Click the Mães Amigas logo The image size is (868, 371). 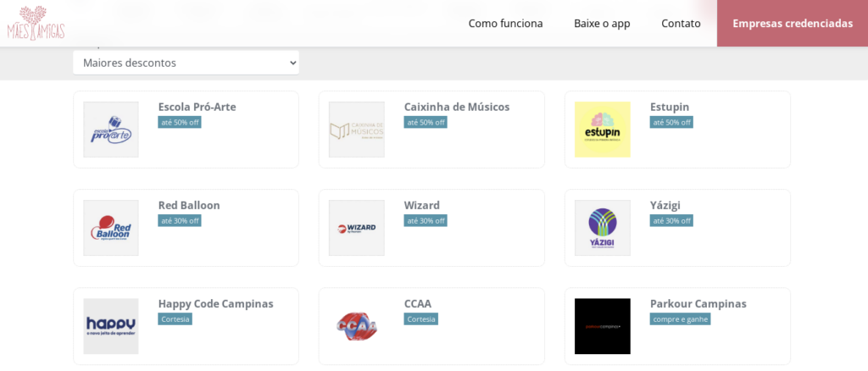click(36, 23)
